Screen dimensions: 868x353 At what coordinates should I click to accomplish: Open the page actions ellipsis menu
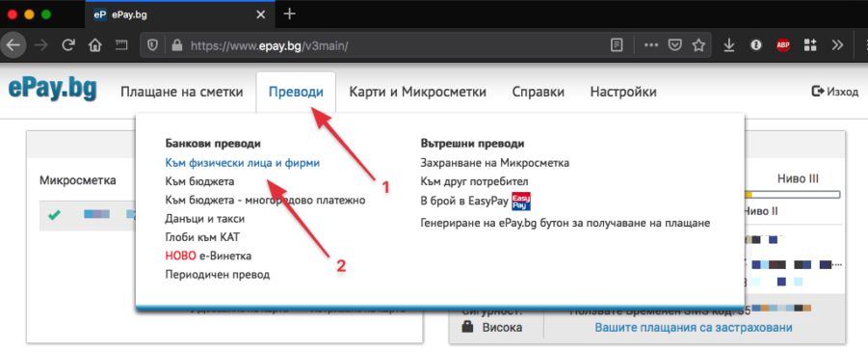[x=651, y=45]
